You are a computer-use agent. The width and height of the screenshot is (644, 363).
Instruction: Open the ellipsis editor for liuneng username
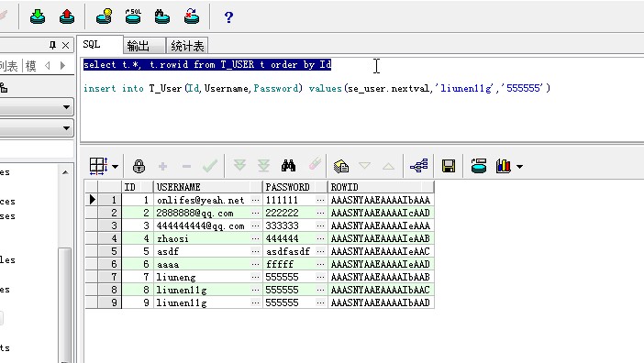click(x=255, y=277)
